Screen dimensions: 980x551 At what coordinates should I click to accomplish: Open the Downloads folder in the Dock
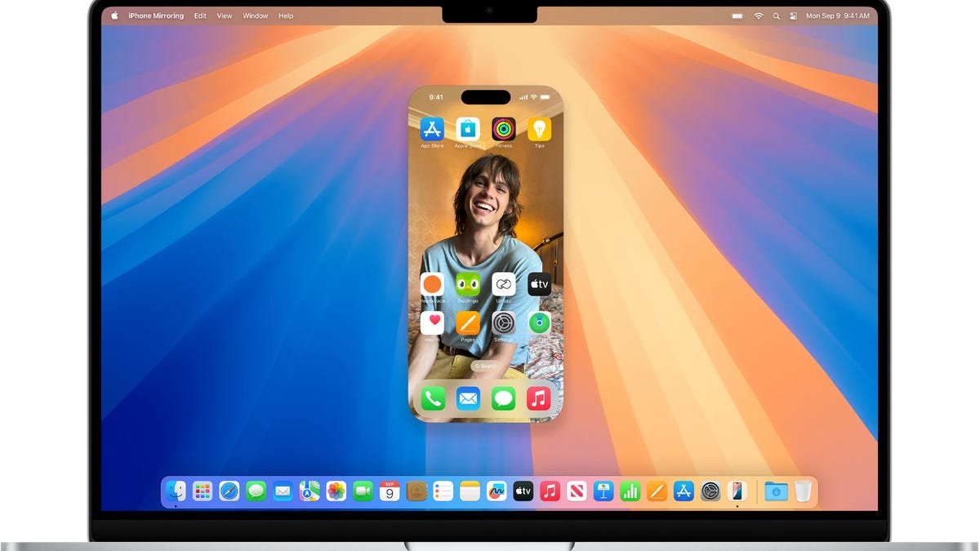point(776,491)
